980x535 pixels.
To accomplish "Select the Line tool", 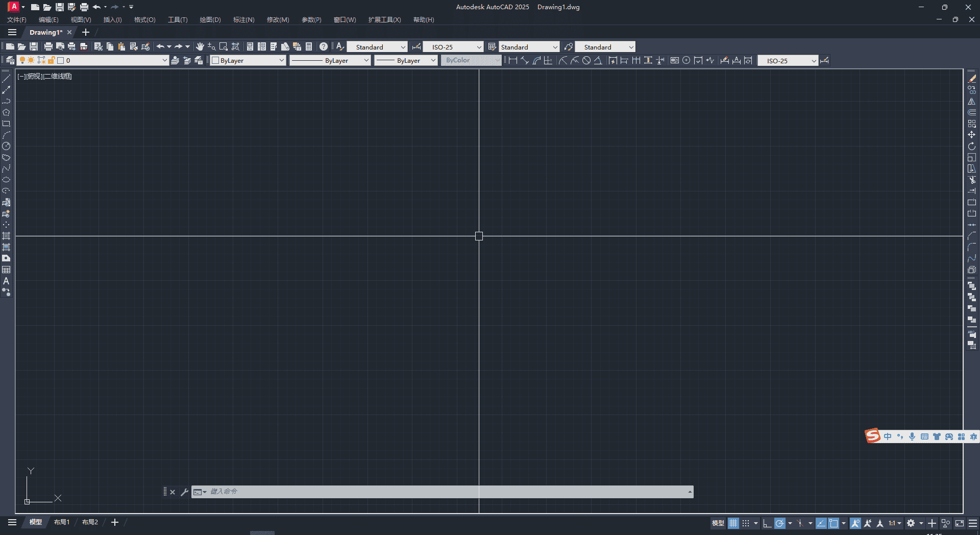I will (x=7, y=78).
